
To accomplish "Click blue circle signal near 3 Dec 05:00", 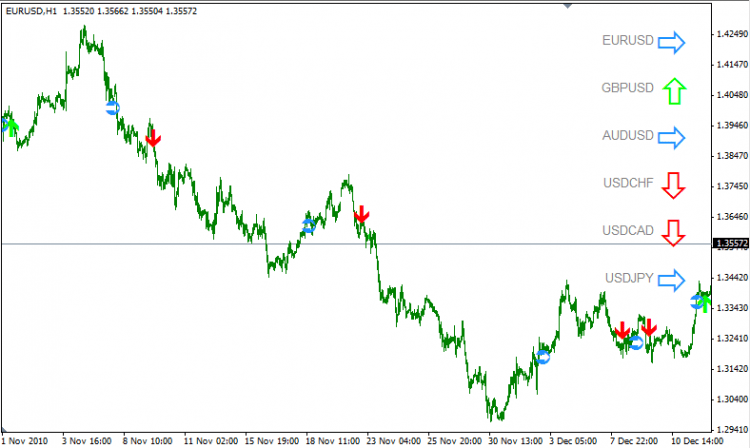I will point(543,356).
